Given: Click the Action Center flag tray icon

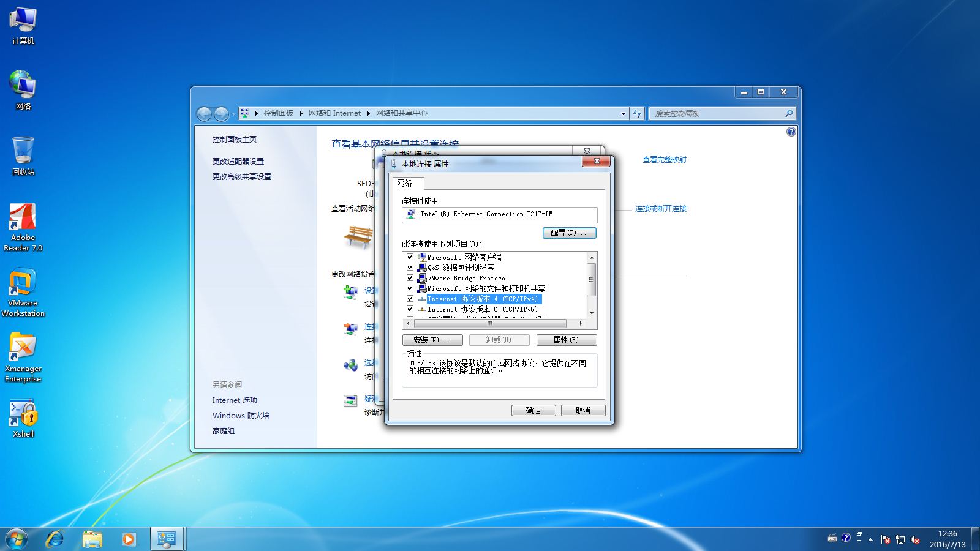Looking at the screenshot, I should (x=886, y=539).
